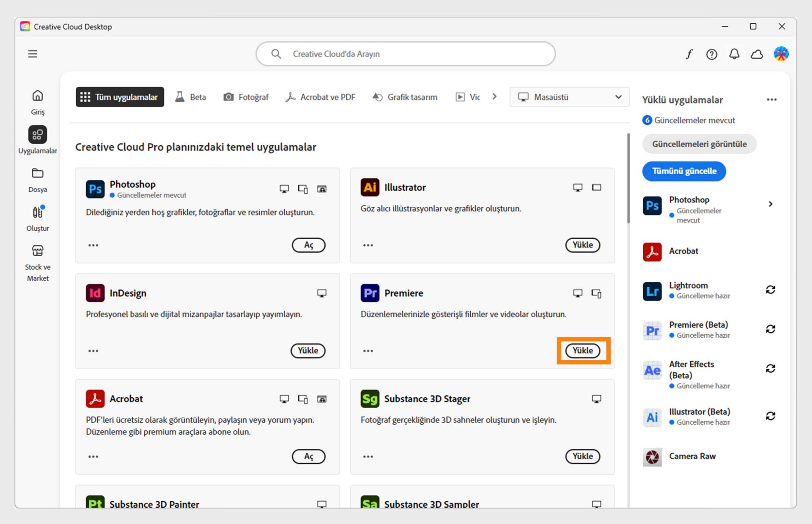Switch to the Fotoğraf tab

pos(246,97)
